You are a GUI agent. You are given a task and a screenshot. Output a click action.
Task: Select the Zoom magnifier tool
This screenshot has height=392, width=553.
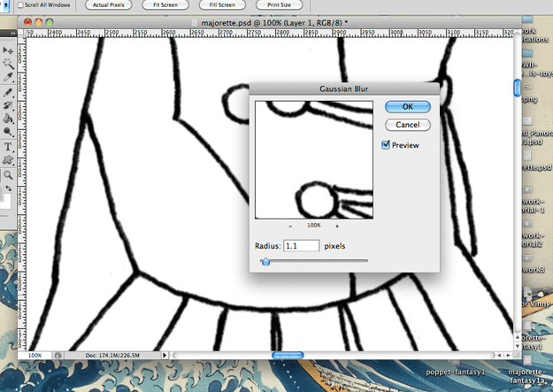tap(8, 175)
